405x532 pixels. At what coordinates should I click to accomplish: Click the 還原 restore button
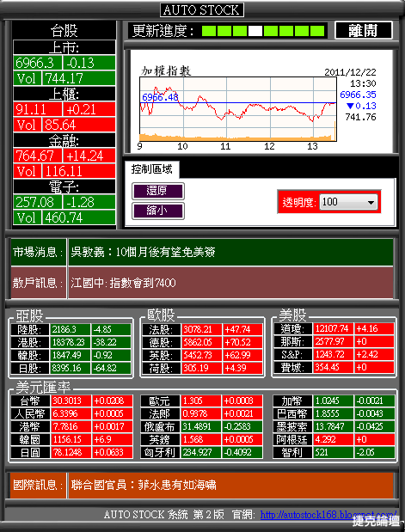[158, 191]
